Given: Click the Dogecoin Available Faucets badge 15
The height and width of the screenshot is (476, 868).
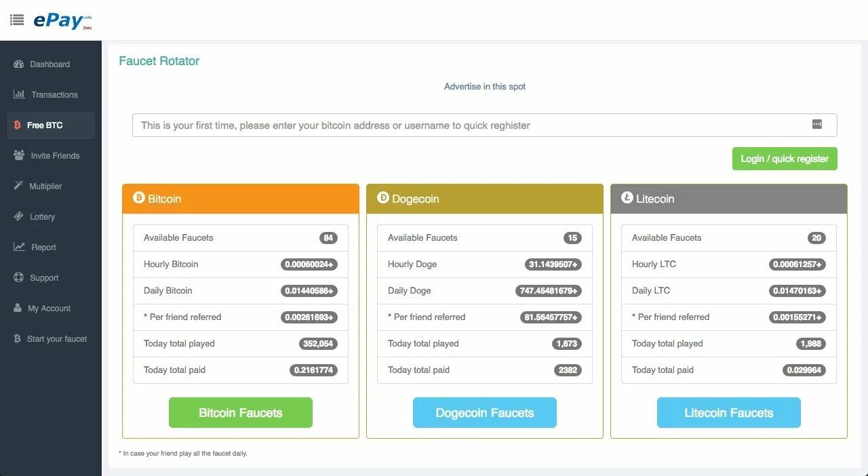Looking at the screenshot, I should [x=572, y=238].
